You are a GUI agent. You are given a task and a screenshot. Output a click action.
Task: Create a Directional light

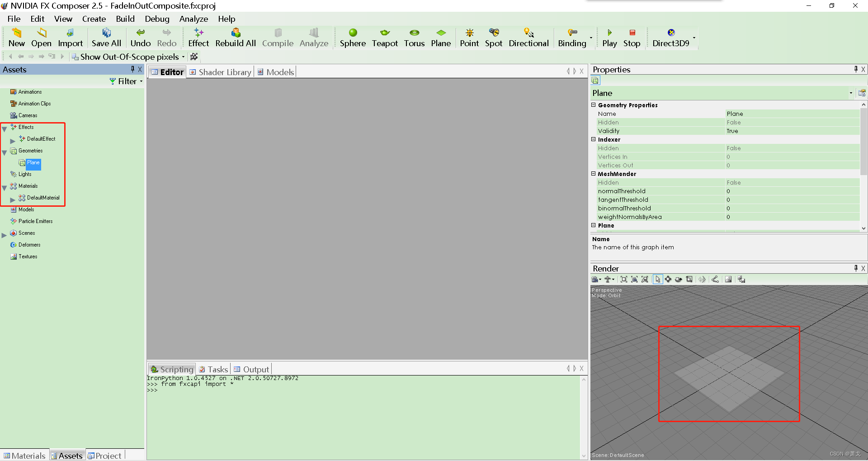pyautogui.click(x=528, y=38)
